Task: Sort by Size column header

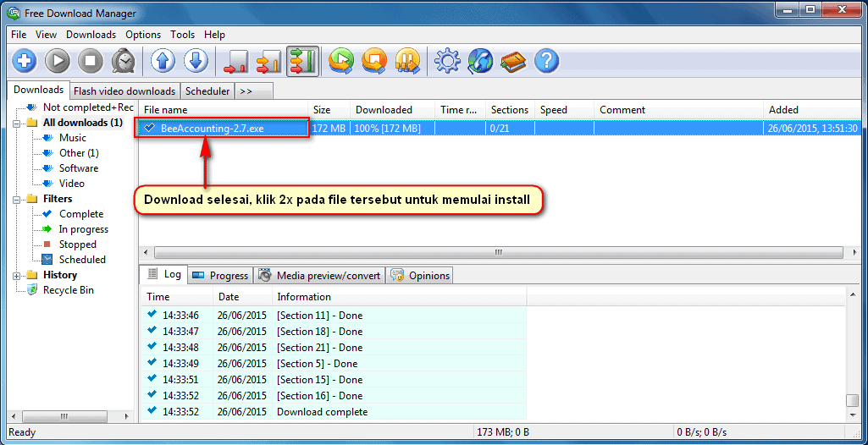Action: [329, 110]
